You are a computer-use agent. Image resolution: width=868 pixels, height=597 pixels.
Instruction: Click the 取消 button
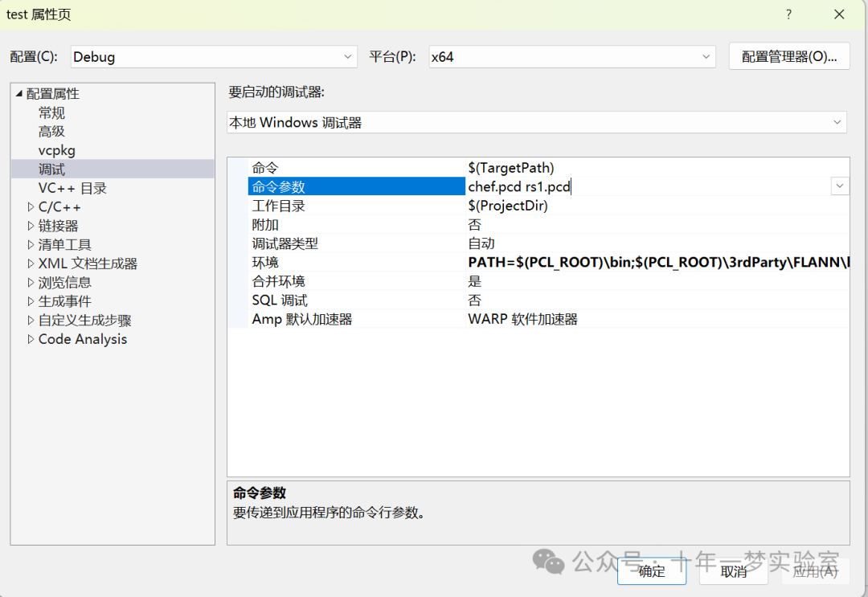pos(734,571)
